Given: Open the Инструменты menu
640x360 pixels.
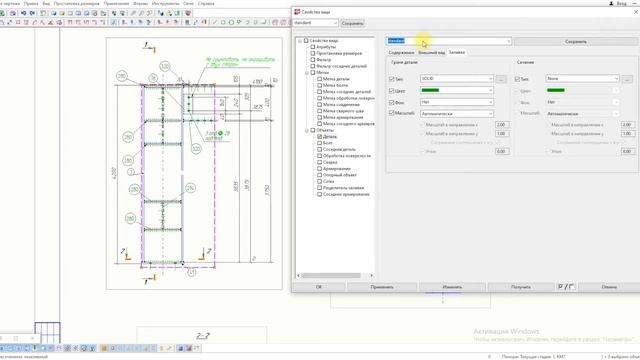Looking at the screenshot, I should [165, 3].
